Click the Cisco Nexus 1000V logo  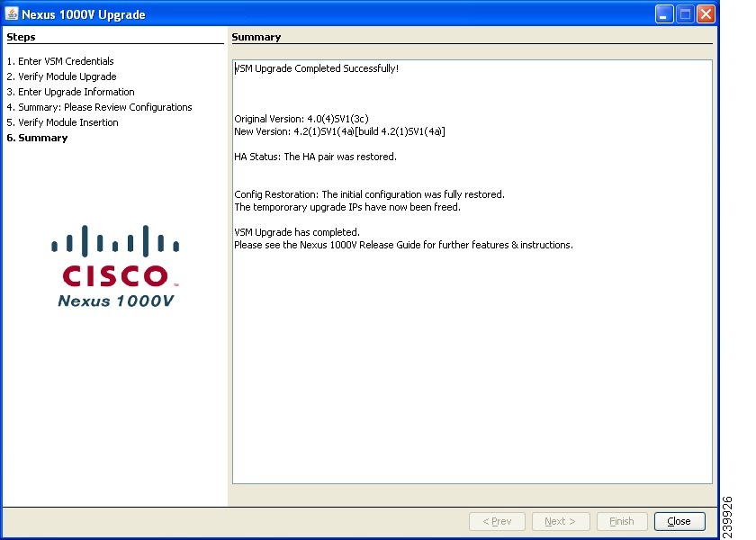pos(115,266)
